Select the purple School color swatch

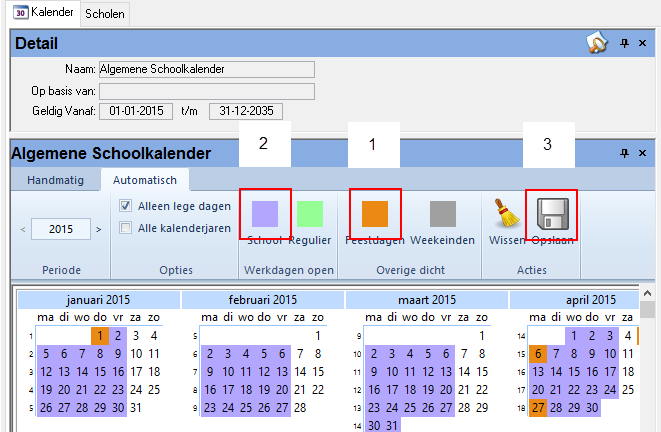click(x=265, y=213)
